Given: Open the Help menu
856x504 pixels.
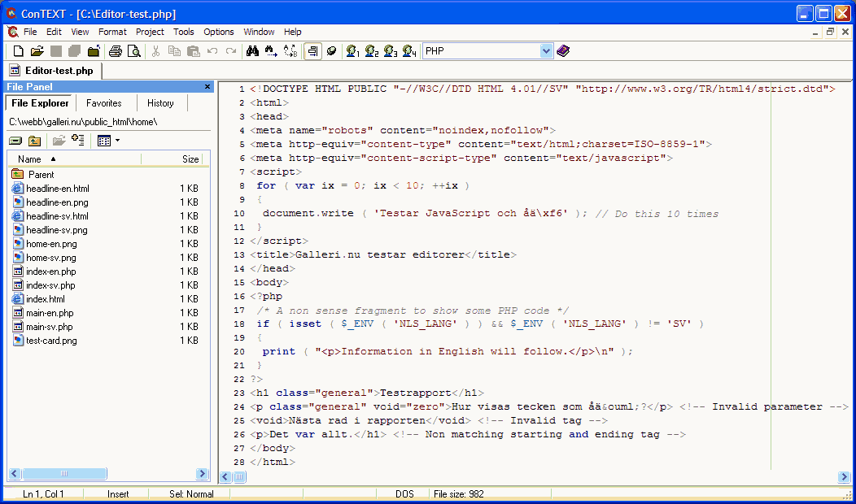Looking at the screenshot, I should [293, 32].
